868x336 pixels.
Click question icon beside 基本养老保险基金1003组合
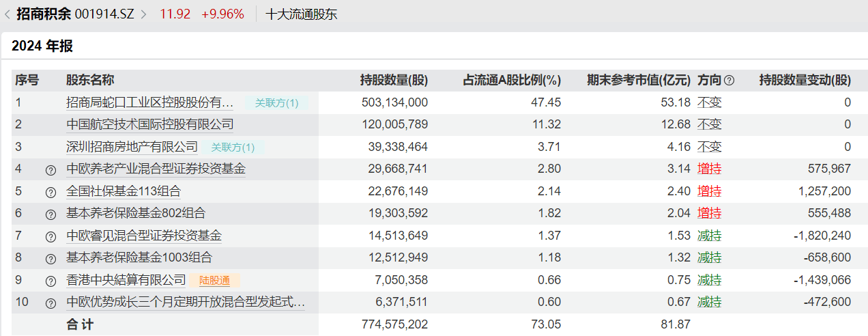point(50,259)
